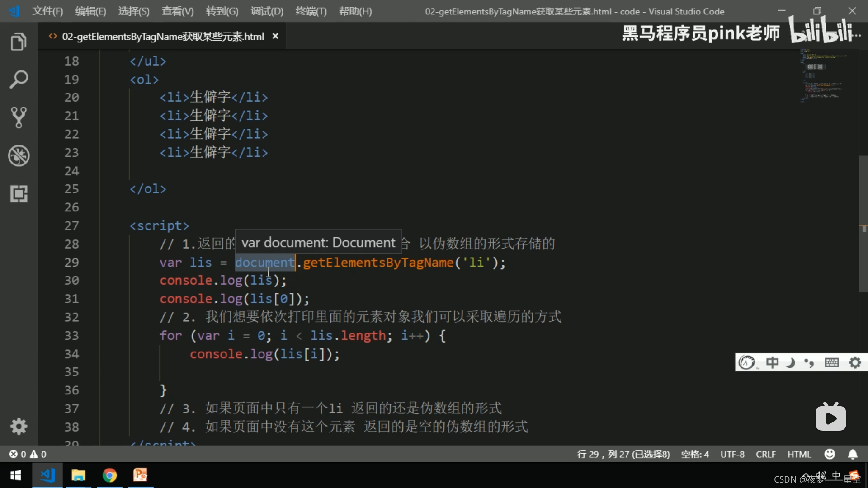Click the VS Code logo in title bar
This screenshot has height=488, width=868.
(x=14, y=11)
